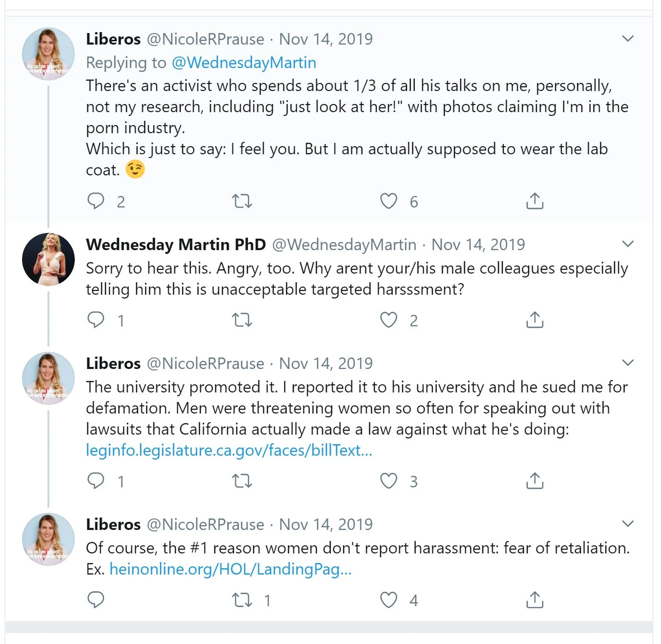Share the first Liberos tweet
The height and width of the screenshot is (644, 661).
[x=534, y=201]
